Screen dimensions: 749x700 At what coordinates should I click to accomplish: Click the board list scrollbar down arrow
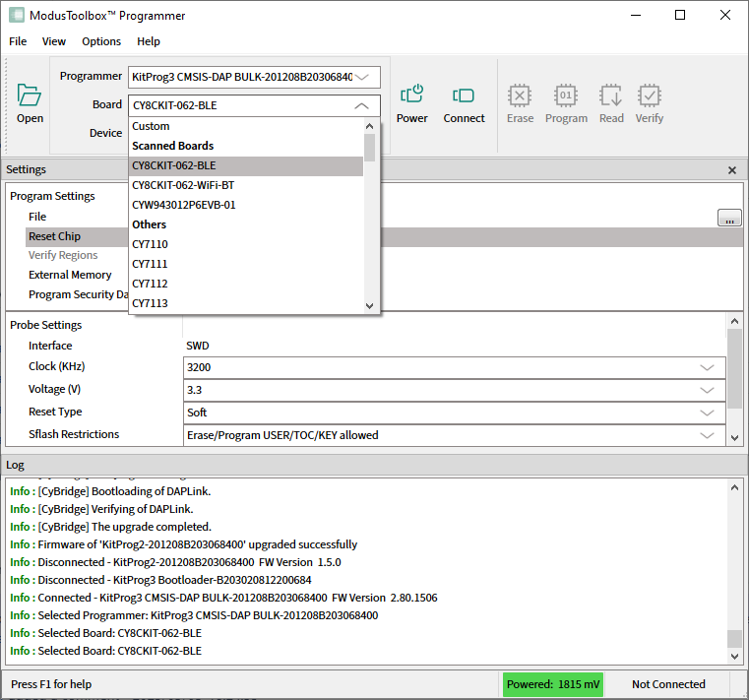pos(370,305)
